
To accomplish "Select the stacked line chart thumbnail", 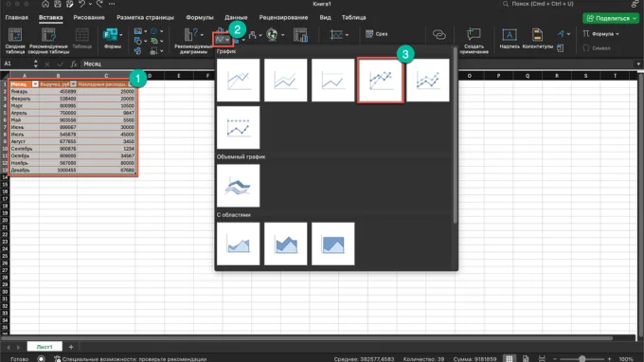I will point(285,81).
